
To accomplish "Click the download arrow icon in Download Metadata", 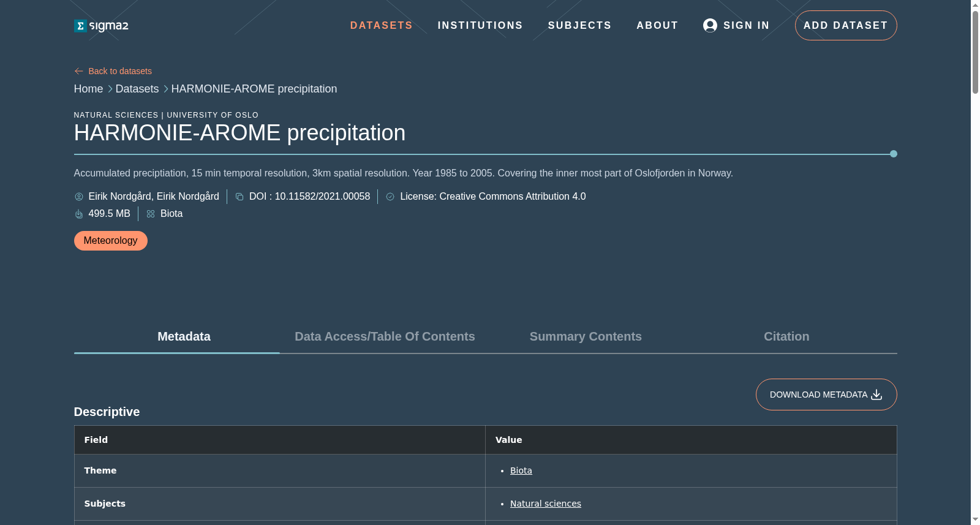I will [x=876, y=395].
